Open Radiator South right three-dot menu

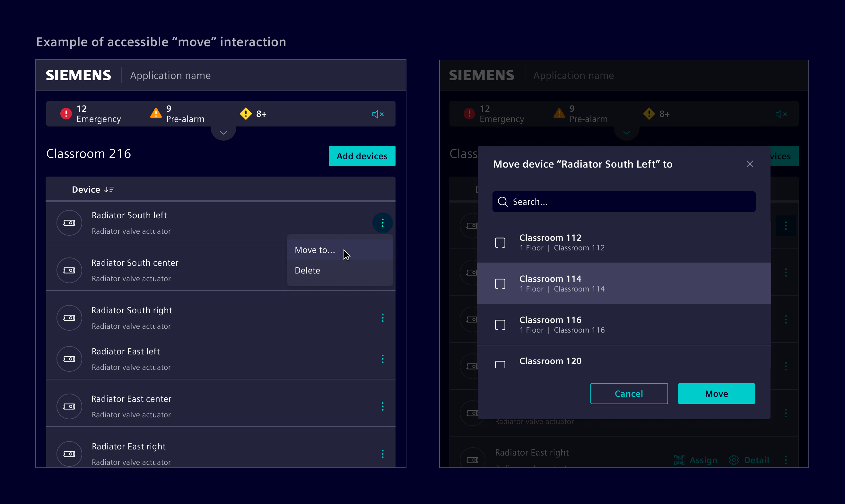point(382,318)
